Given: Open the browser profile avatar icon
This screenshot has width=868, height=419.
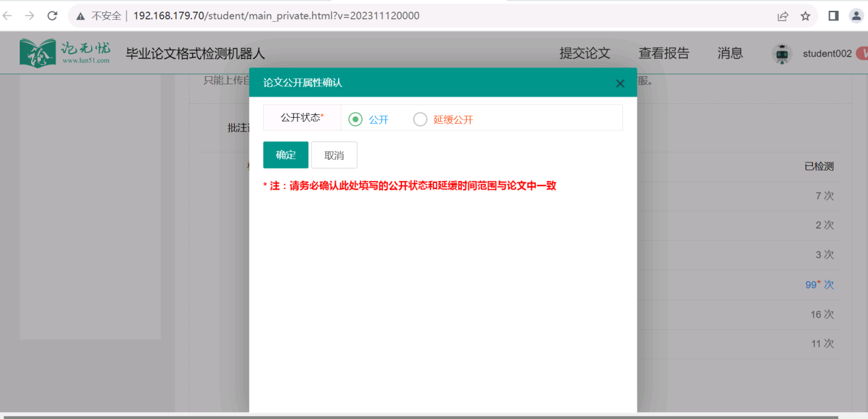Looking at the screenshot, I should (856, 16).
